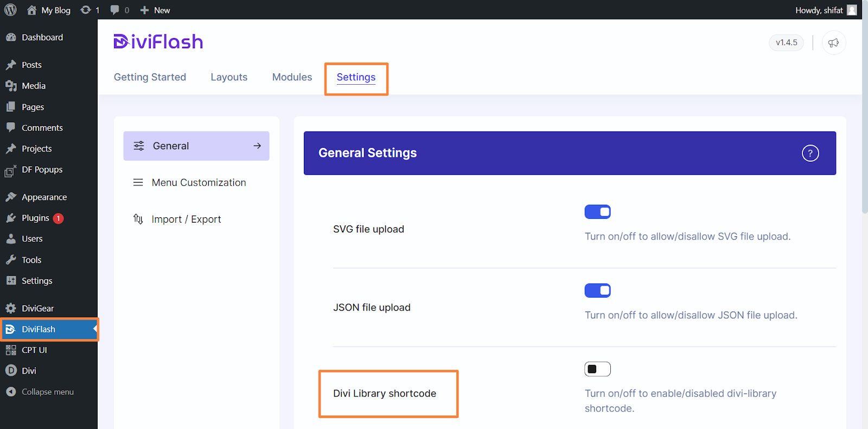This screenshot has height=429, width=868.
Task: Click the Posts pin icon
Action: 11,65
